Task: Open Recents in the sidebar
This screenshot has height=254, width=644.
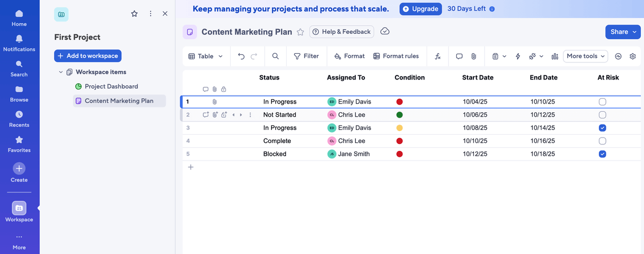Action: [19, 119]
